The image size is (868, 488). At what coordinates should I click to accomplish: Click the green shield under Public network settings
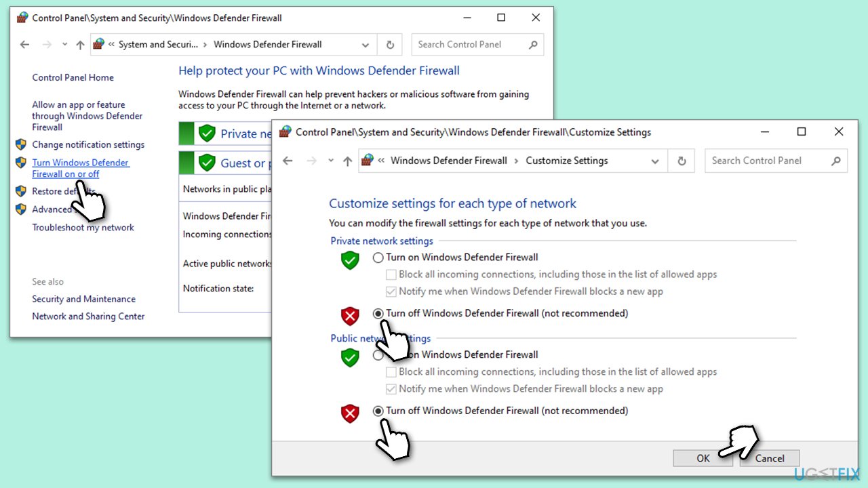pos(350,357)
